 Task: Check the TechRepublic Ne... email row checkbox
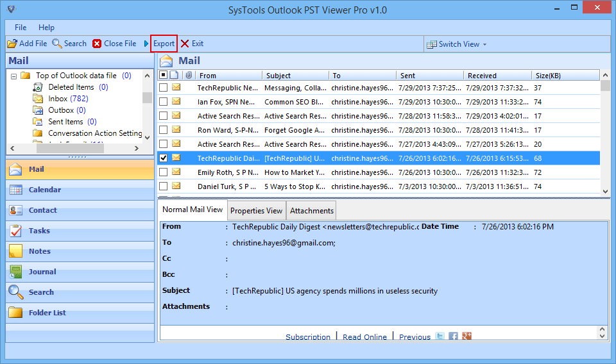164,87
